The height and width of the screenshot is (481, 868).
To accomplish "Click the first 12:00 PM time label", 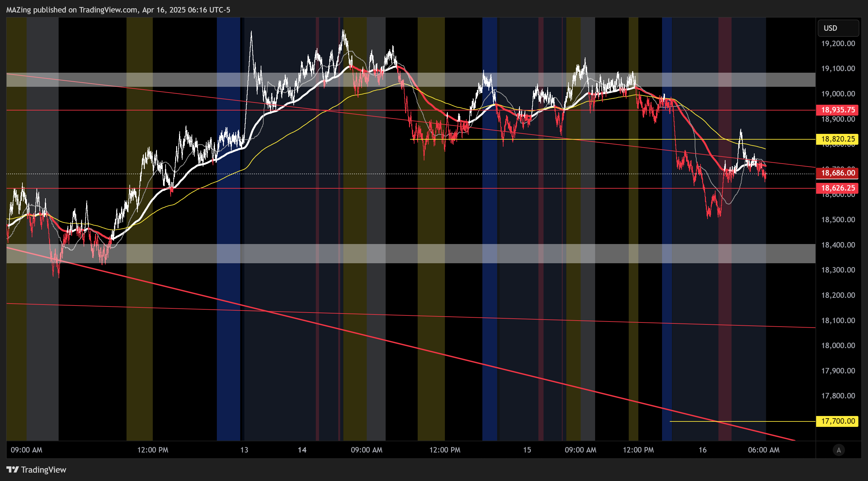I will (x=153, y=450).
